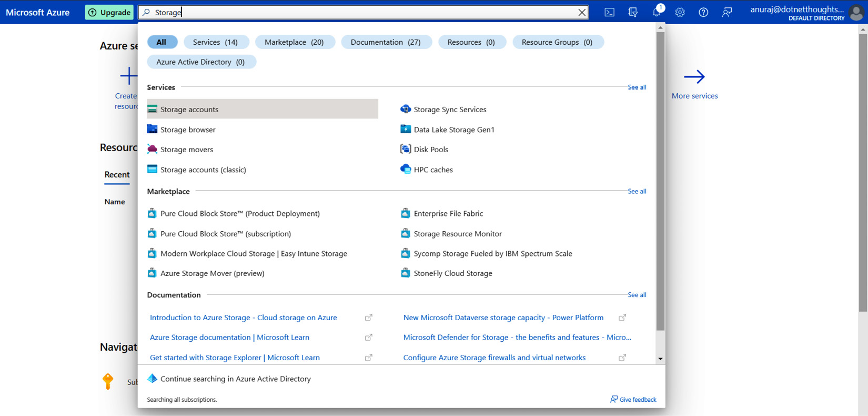The width and height of the screenshot is (868, 416).
Task: Click the More services arrow icon
Action: point(694,77)
